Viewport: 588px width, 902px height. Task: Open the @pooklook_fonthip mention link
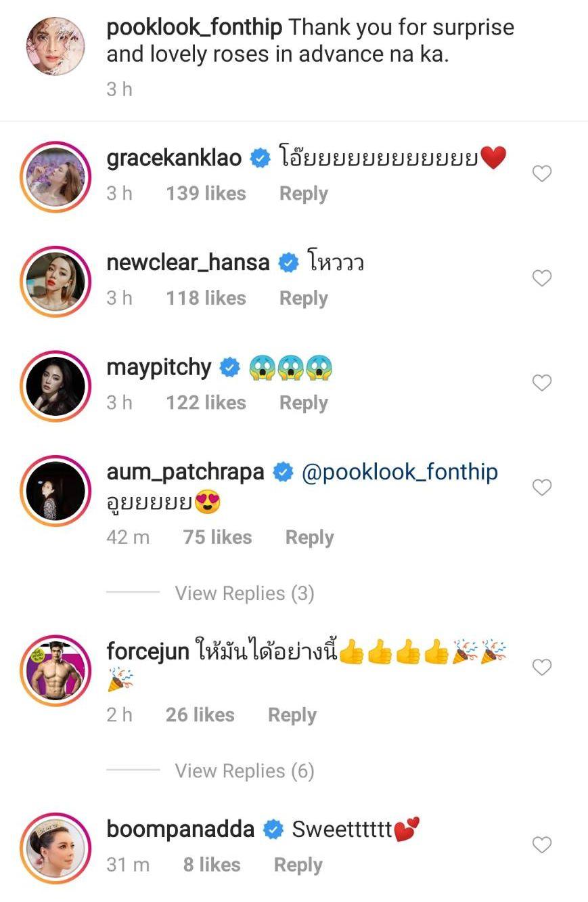(399, 472)
